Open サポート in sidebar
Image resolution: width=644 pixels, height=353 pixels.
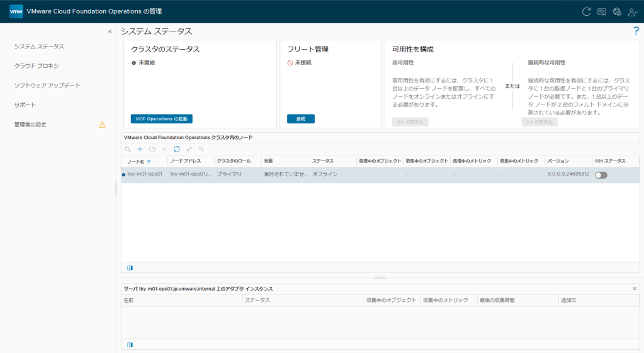pos(25,104)
